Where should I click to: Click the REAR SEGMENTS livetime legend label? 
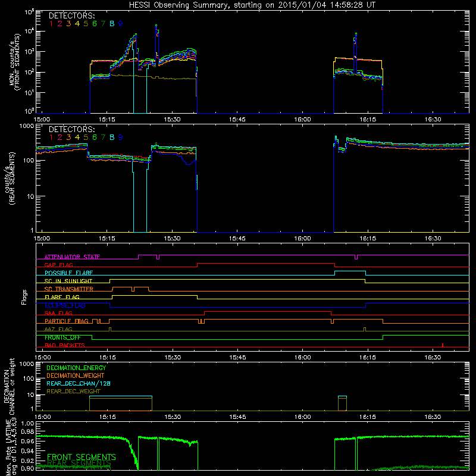point(79,464)
